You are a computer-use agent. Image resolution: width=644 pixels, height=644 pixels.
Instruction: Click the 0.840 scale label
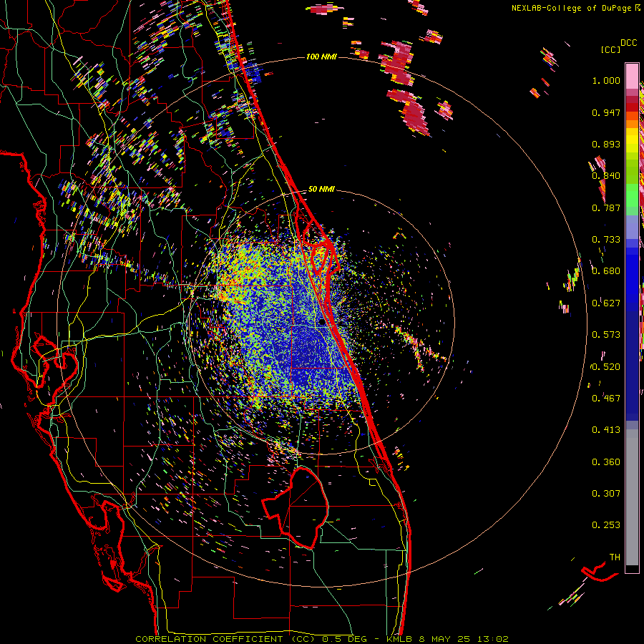click(606, 176)
